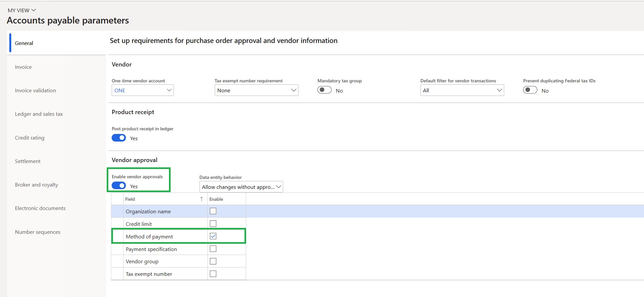Enable Prevent duplicating Federal tax IDs
Image resolution: width=644 pixels, height=297 pixels.
click(530, 90)
